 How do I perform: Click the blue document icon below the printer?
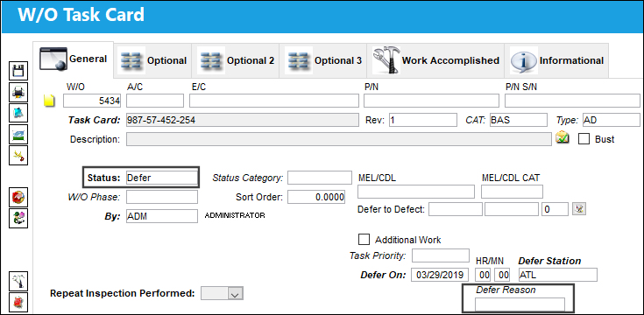pos(18,113)
